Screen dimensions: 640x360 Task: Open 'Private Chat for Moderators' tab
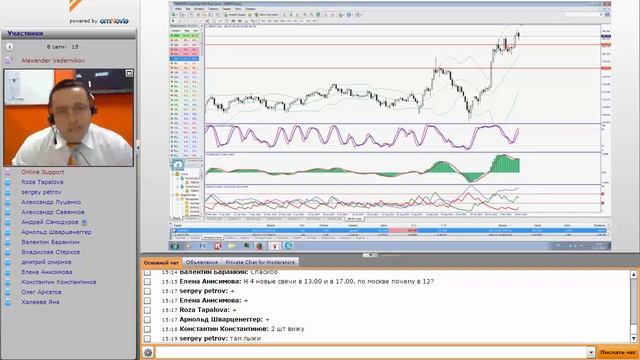[x=260, y=262]
